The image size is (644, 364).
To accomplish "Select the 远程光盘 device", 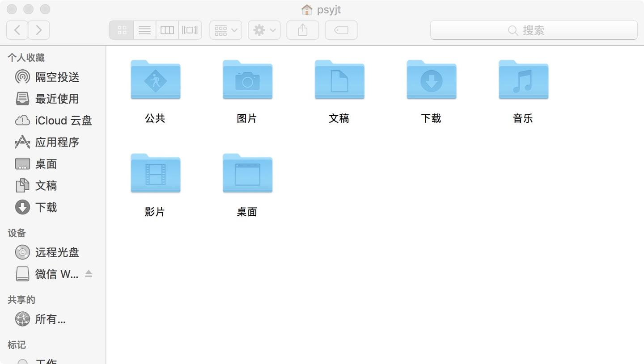I will pyautogui.click(x=57, y=252).
